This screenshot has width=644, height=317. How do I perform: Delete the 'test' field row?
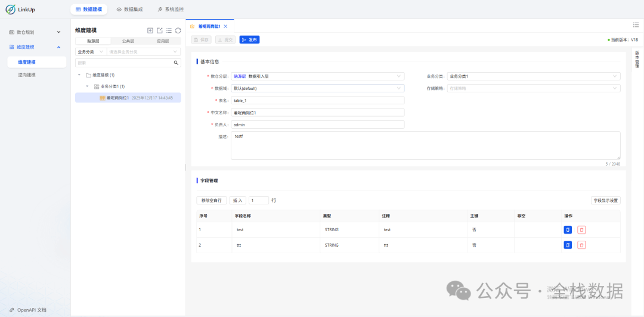[x=581, y=229]
